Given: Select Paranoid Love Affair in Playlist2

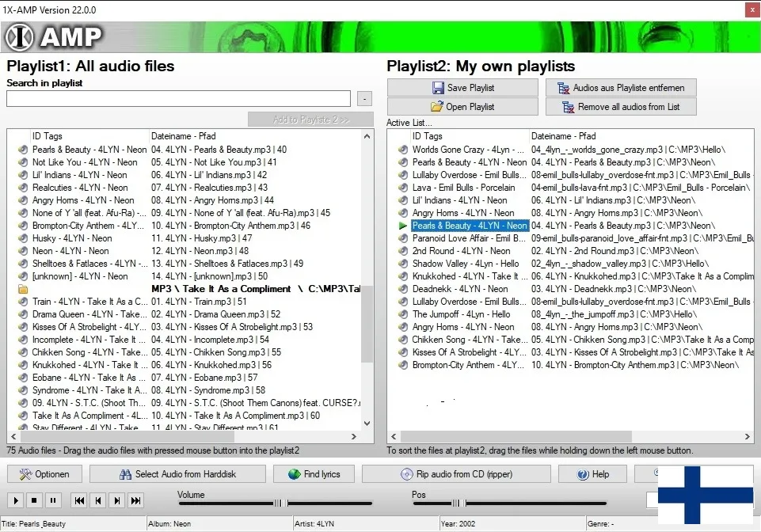Looking at the screenshot, I should pos(469,238).
